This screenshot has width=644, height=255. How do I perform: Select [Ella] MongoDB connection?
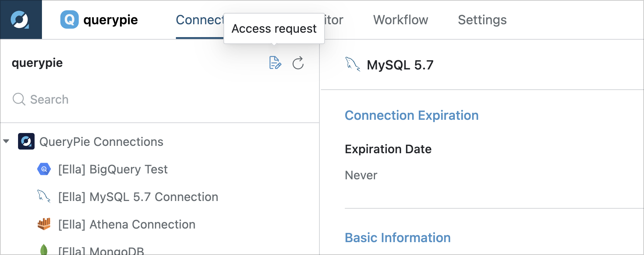[101, 251]
